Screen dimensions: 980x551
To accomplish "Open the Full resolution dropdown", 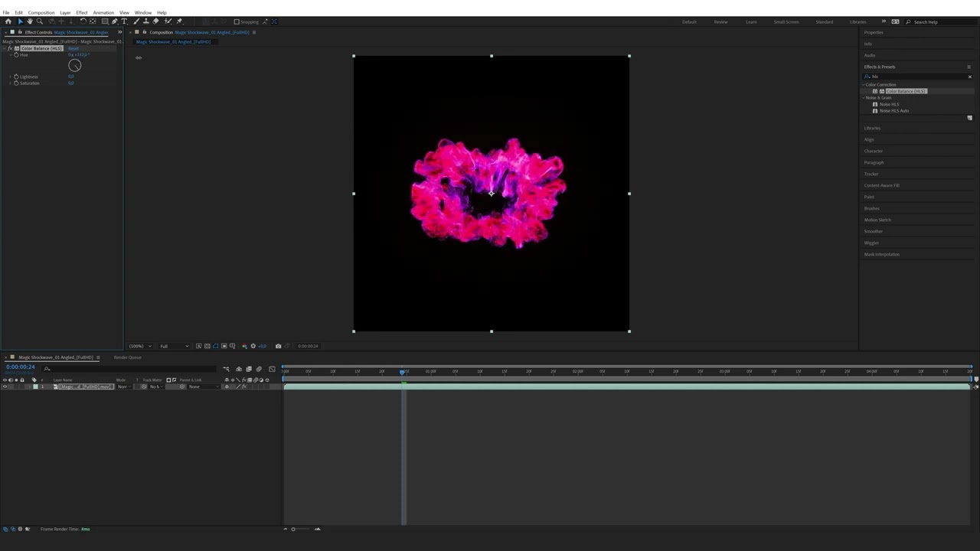I will coord(174,346).
